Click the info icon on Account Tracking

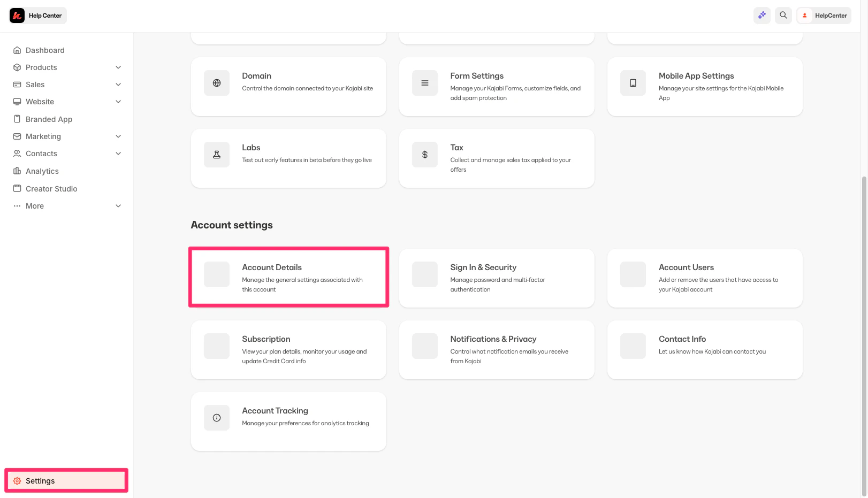point(216,418)
